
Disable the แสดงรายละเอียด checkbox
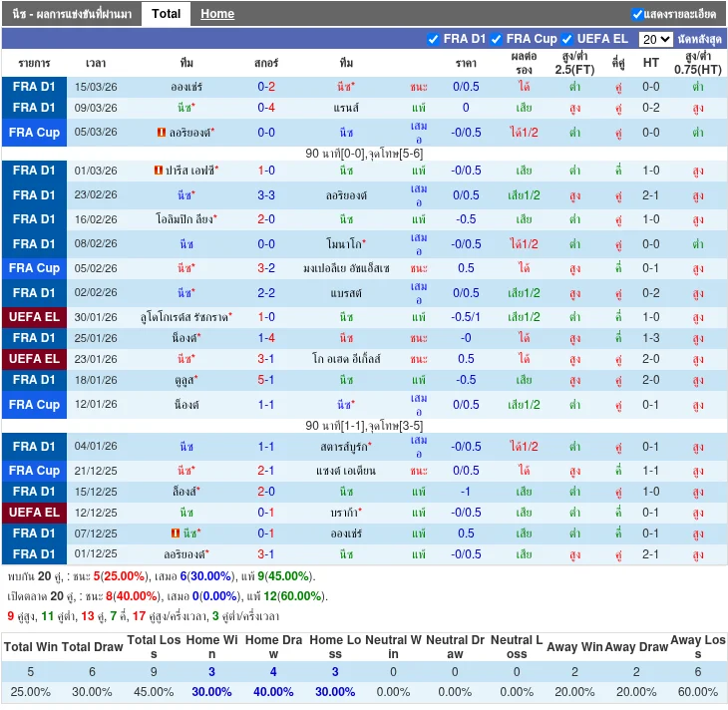tap(637, 14)
